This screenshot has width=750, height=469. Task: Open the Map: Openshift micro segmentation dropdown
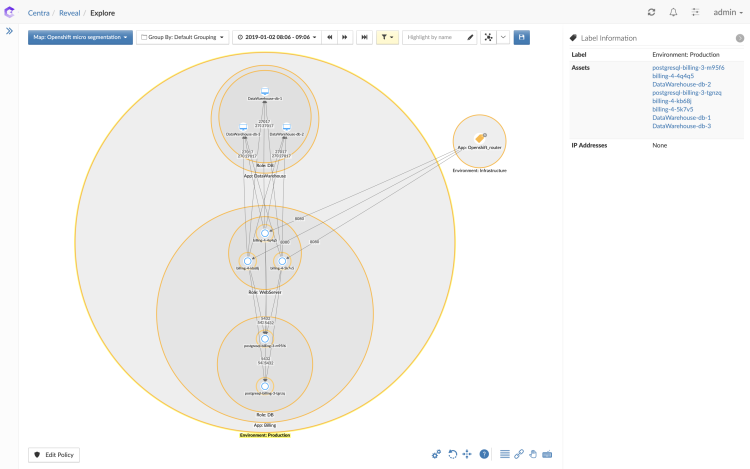click(x=80, y=37)
